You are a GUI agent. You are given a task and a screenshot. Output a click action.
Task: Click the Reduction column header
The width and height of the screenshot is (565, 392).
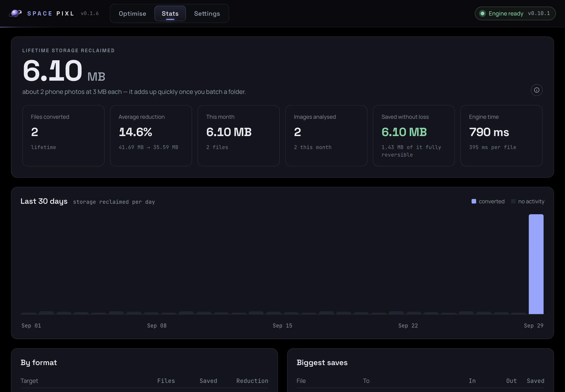[252, 381]
